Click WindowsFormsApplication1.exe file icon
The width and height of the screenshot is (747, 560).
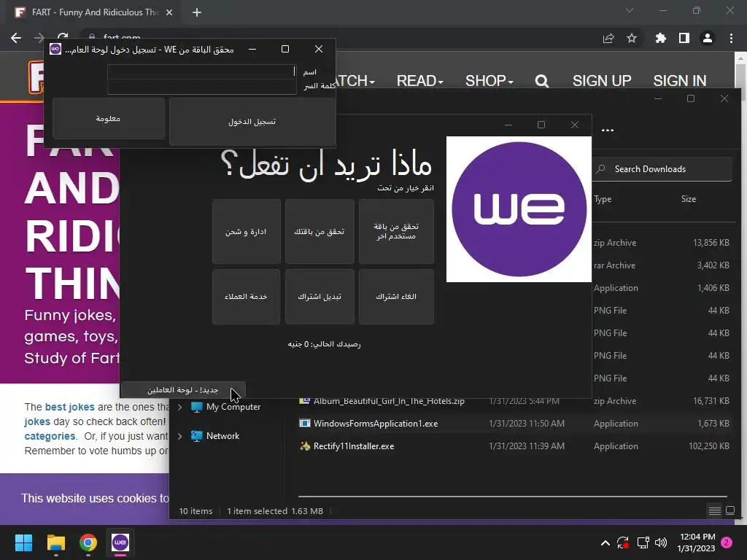pos(305,424)
